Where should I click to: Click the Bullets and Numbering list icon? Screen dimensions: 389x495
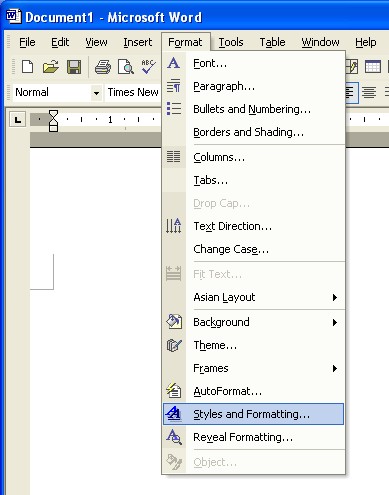pos(174,109)
